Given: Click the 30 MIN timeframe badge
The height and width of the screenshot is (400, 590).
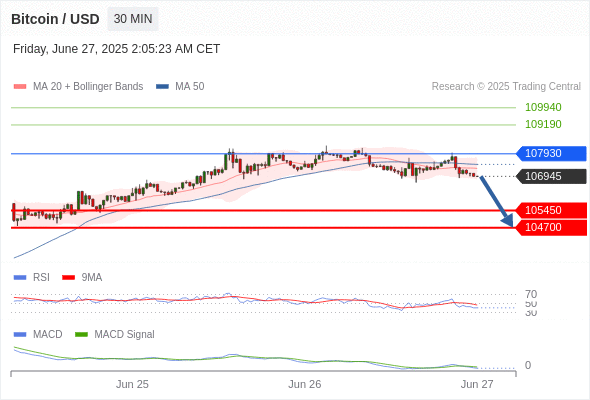Looking at the screenshot, I should 133,19.
